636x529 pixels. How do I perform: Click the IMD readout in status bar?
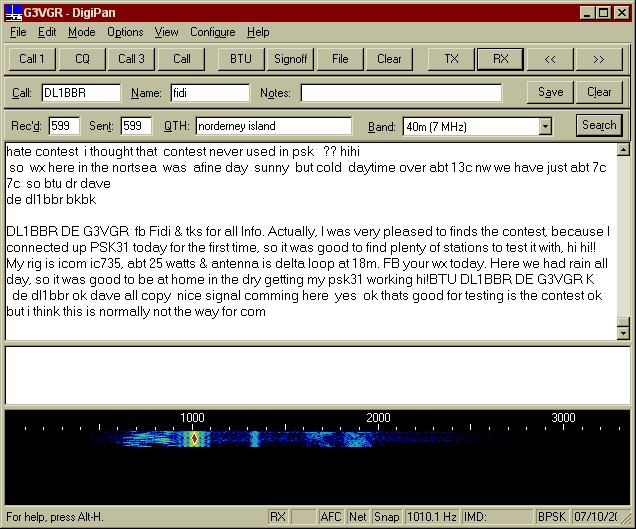pyautogui.click(x=497, y=517)
